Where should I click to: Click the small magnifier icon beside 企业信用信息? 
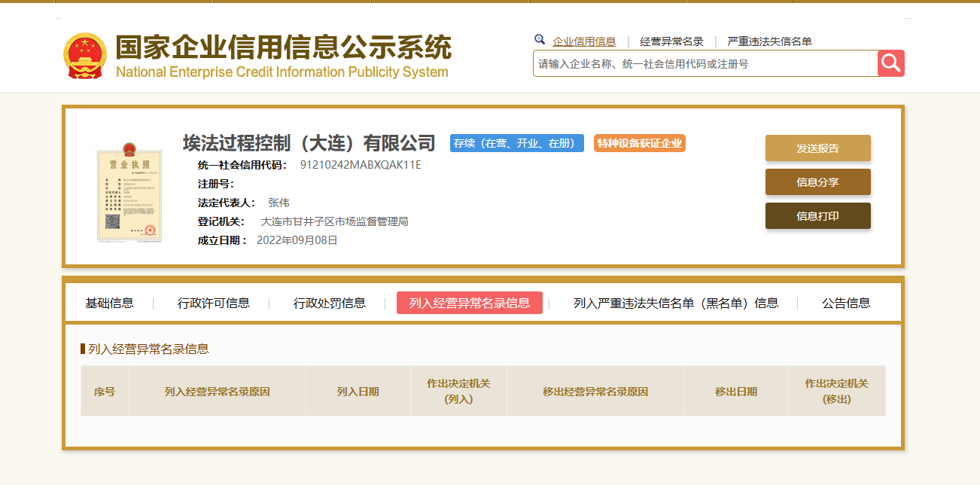(x=539, y=40)
